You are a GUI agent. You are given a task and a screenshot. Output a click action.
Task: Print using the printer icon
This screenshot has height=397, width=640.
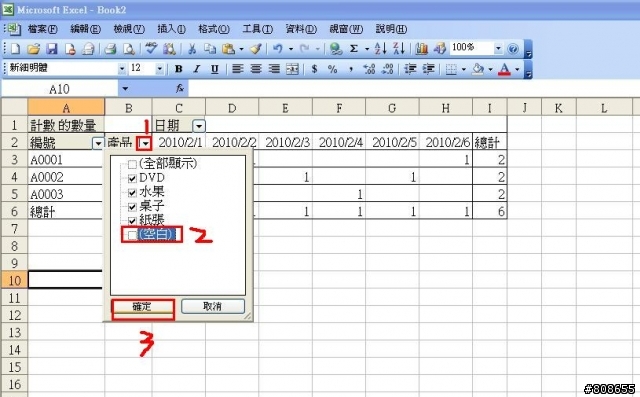tap(110, 49)
